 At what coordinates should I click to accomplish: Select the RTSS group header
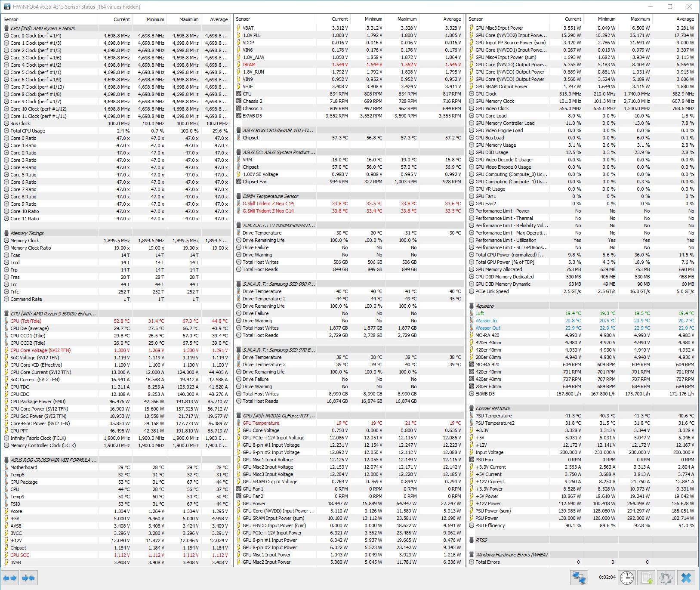582,540
